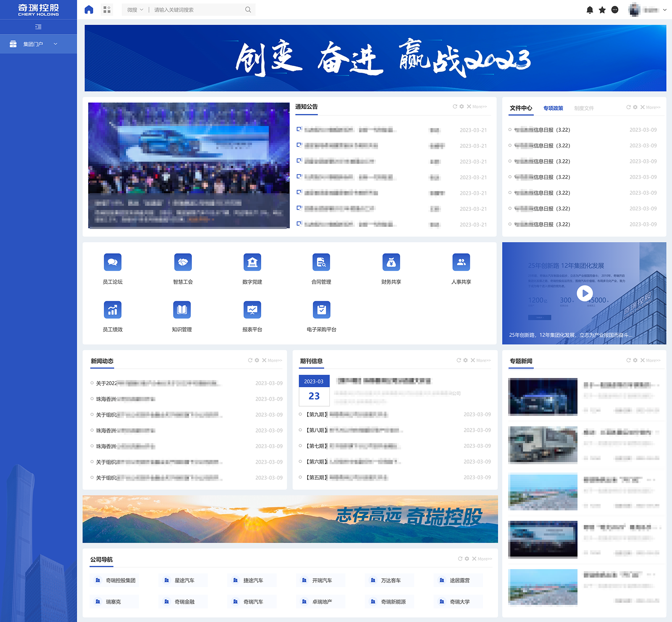The width and height of the screenshot is (672, 622).
Task: Open settings gear of 专题新闻 panel
Action: coord(635,360)
